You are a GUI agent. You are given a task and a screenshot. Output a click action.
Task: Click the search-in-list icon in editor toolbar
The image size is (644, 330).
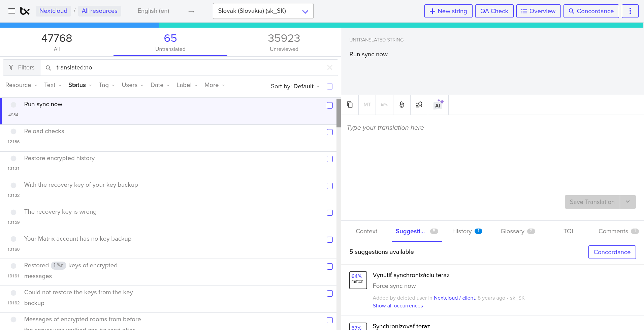point(419,105)
